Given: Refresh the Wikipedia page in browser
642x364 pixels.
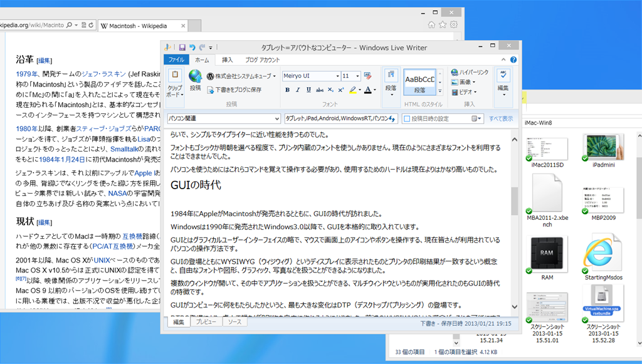Looking at the screenshot, I should 91,25.
